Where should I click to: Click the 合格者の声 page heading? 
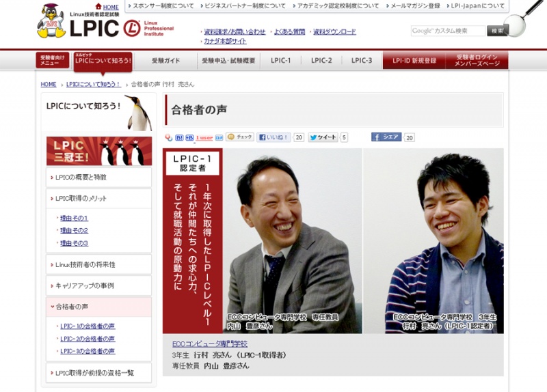point(199,110)
